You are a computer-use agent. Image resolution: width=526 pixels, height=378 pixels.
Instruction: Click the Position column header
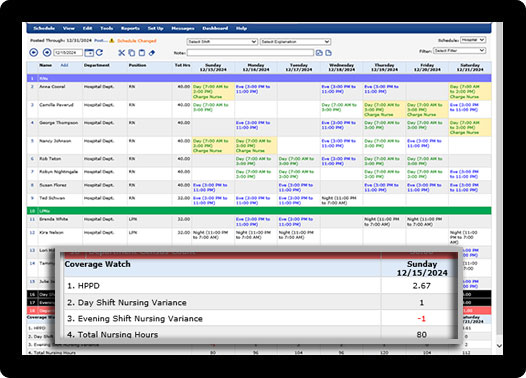[x=138, y=65]
